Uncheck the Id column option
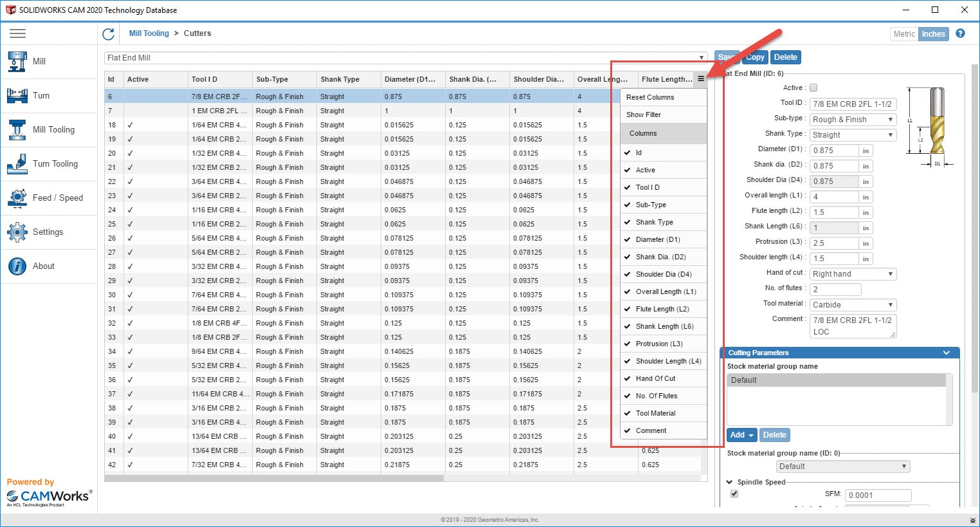 pos(664,153)
